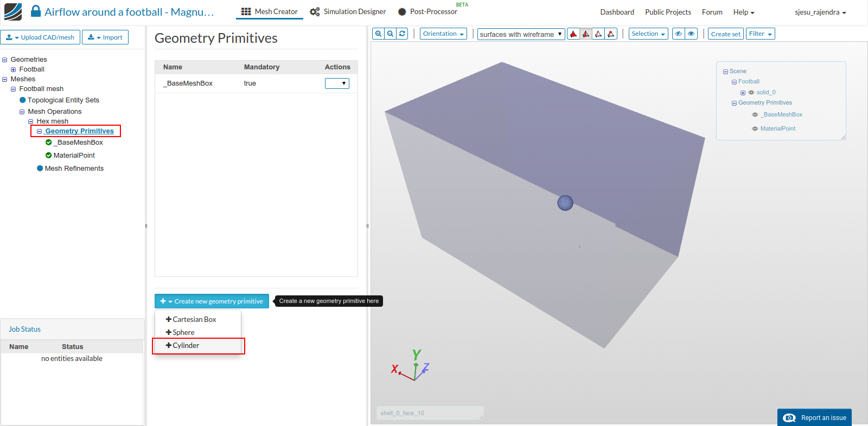Click the camera icon on Report an issue
The width and height of the screenshot is (868, 426).
point(790,418)
